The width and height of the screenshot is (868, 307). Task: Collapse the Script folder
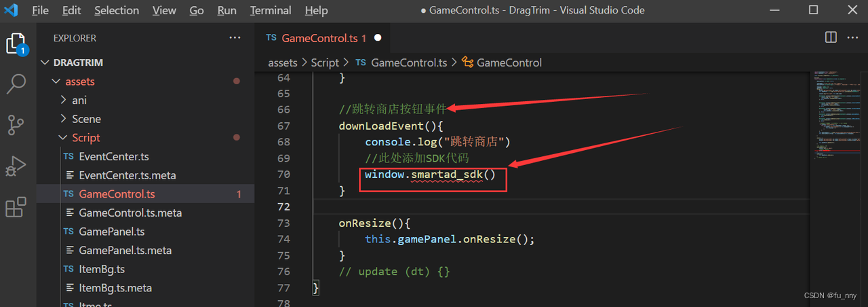pos(64,138)
